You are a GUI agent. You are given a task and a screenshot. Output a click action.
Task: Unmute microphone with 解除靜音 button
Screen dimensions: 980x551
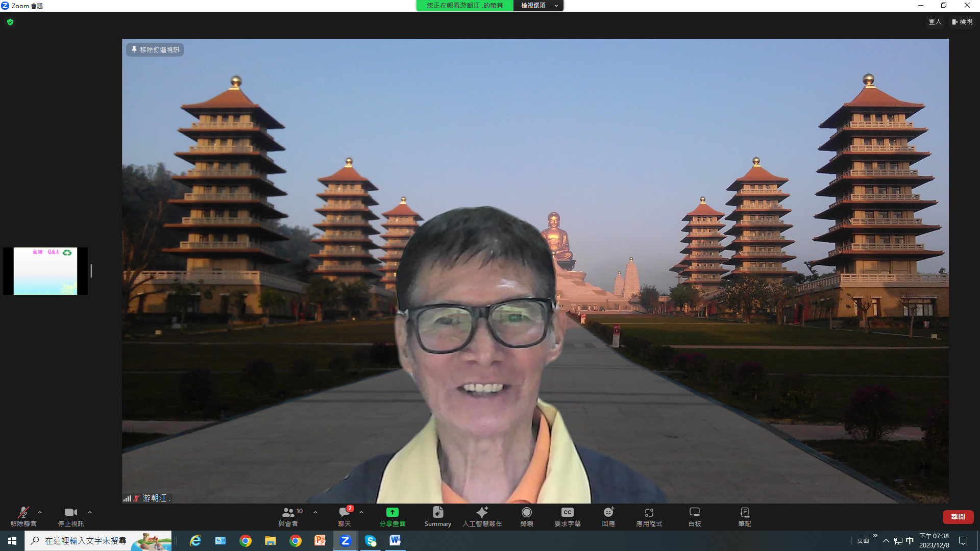pos(23,516)
